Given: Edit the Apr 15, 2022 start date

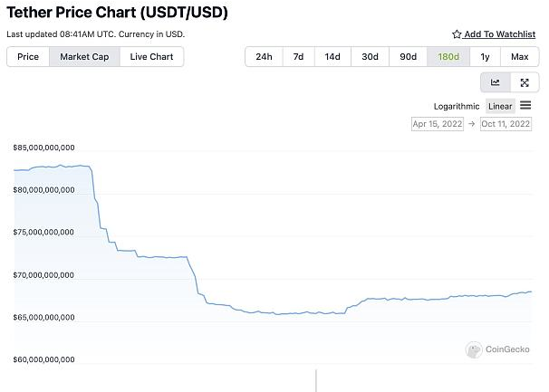Looking at the screenshot, I should coord(438,124).
